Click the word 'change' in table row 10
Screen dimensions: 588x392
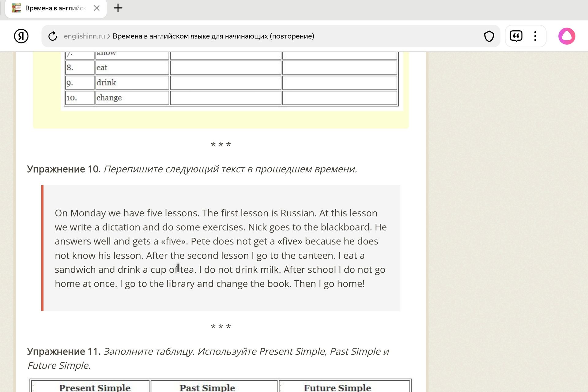tap(109, 98)
